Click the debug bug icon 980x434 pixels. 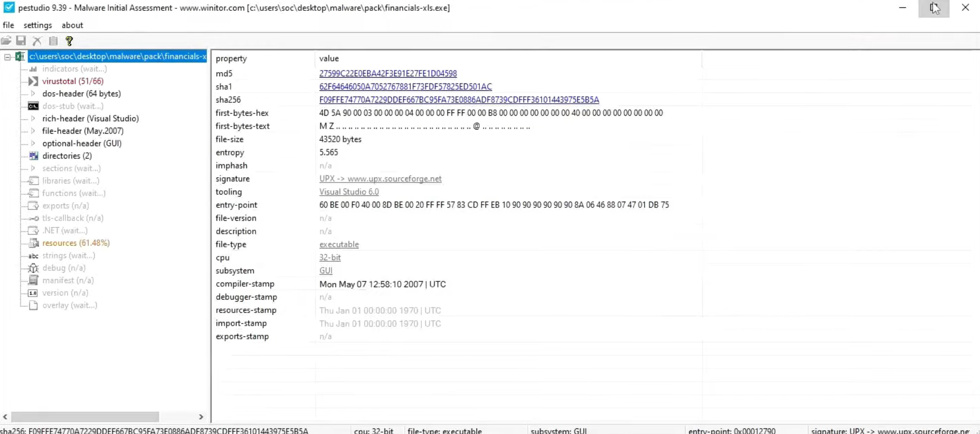pos(33,268)
